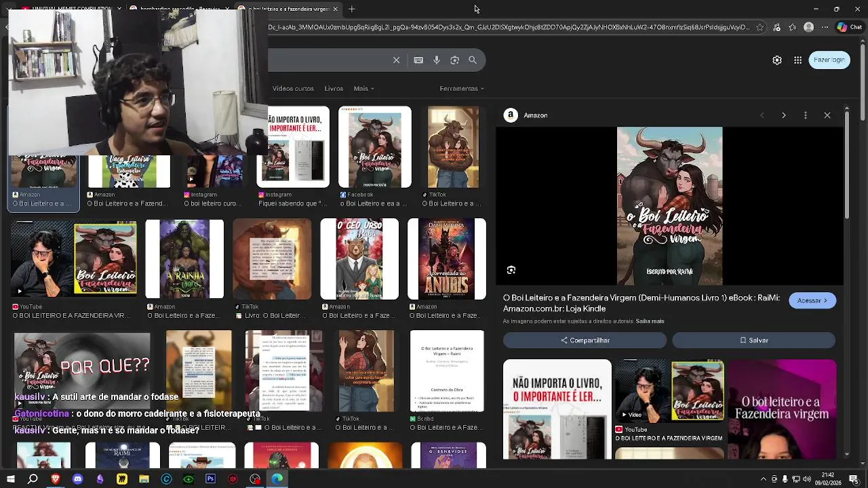Open the Amazon source label in preview
868x488 pixels.
[x=526, y=116]
